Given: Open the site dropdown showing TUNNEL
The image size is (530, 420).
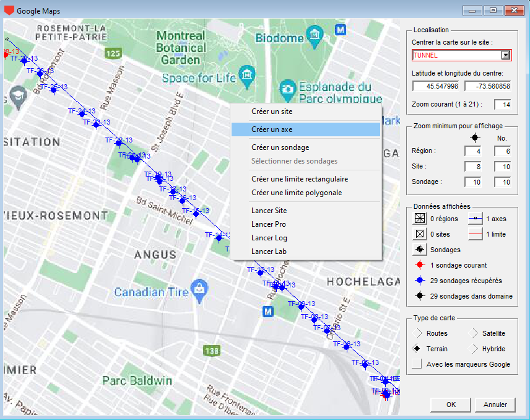Looking at the screenshot, I should (x=505, y=55).
